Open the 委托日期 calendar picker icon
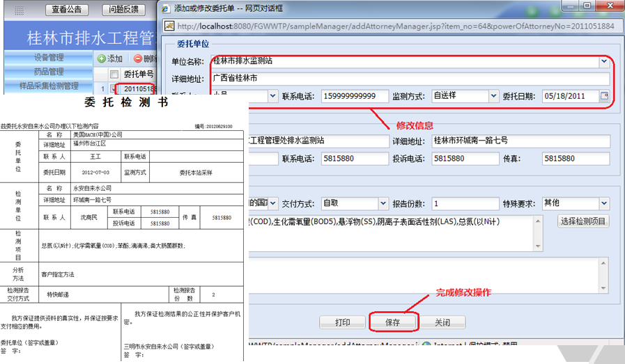 tap(604, 96)
